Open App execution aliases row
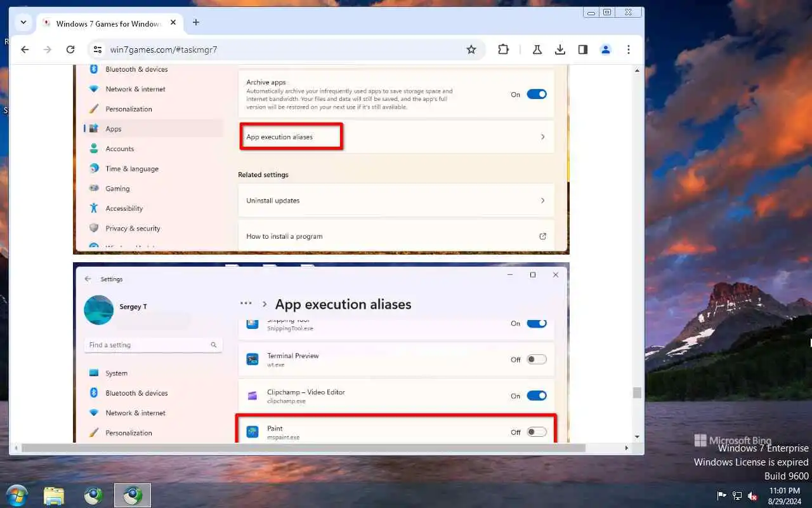This screenshot has height=508, width=812. point(396,137)
